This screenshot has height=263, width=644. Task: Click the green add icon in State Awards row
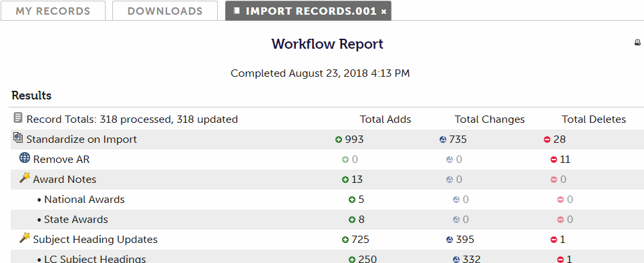[351, 220]
